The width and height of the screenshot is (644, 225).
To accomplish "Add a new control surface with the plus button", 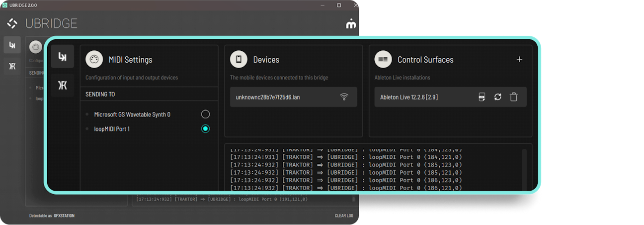I will click(x=519, y=59).
